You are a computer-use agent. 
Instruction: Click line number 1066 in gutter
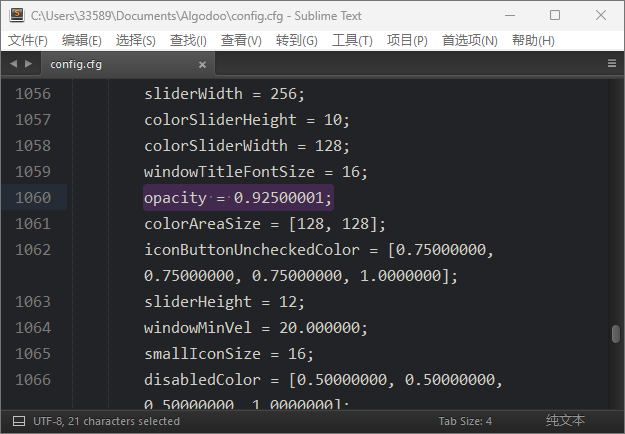pyautogui.click(x=33, y=380)
